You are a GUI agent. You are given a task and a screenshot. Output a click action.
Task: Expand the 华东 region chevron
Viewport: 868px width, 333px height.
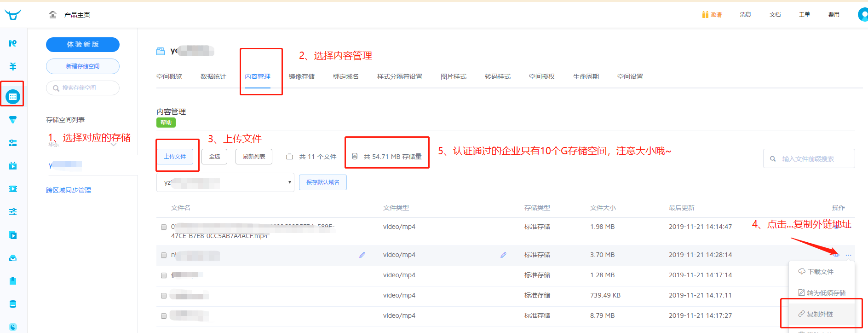(114, 145)
